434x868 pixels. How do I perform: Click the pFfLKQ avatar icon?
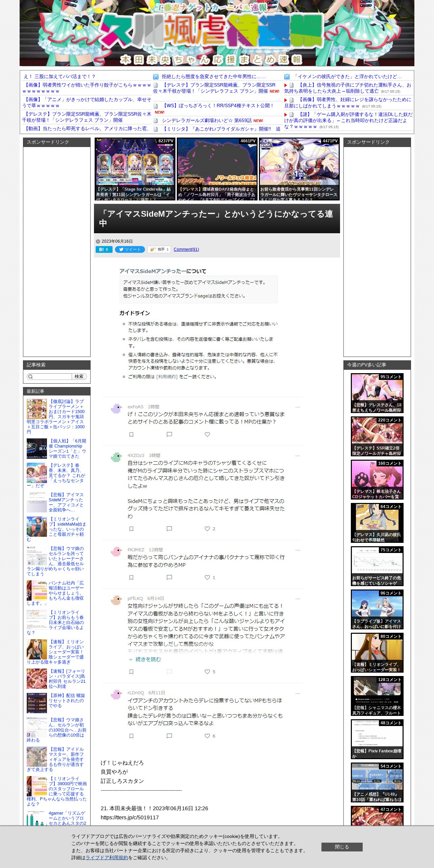(x=116, y=600)
